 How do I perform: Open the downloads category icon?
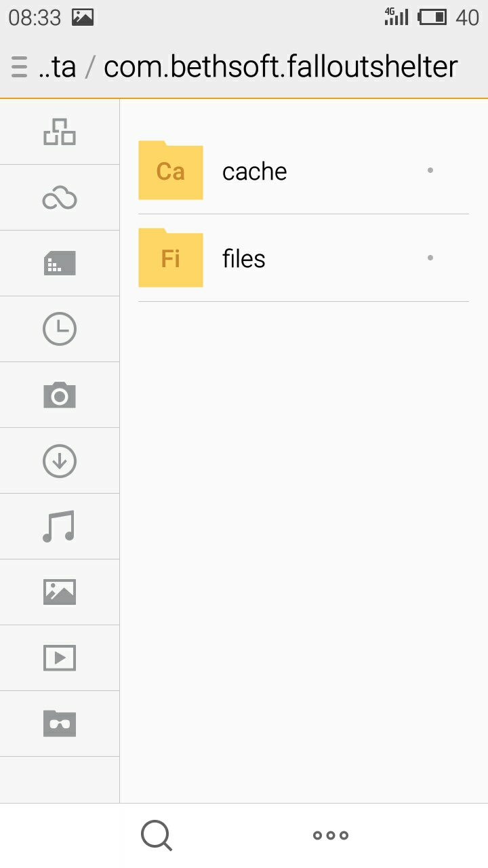[60, 460]
